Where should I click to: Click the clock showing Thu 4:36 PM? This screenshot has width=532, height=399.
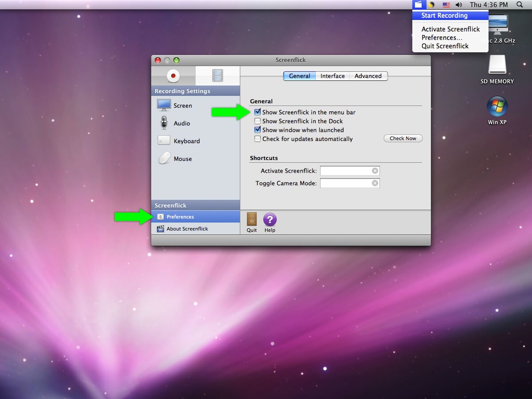489,5
